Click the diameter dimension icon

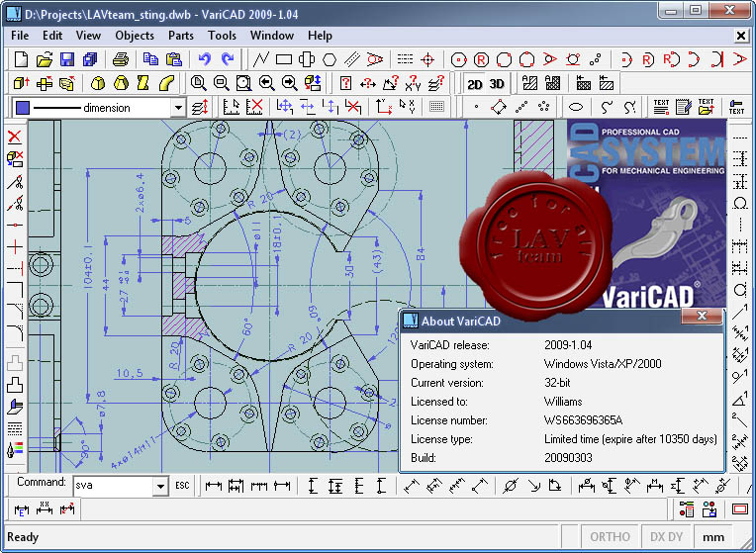click(511, 486)
